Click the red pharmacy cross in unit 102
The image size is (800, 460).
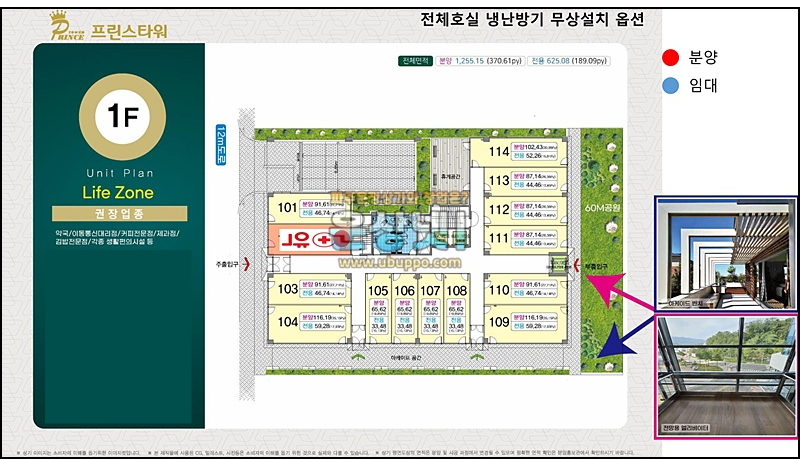[322, 240]
